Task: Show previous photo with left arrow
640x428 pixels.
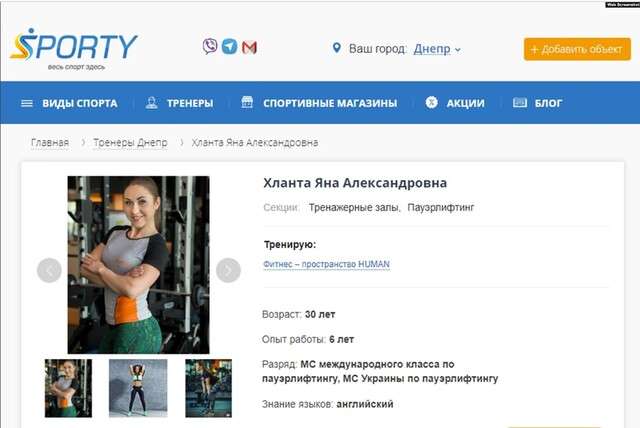Action: click(x=49, y=270)
